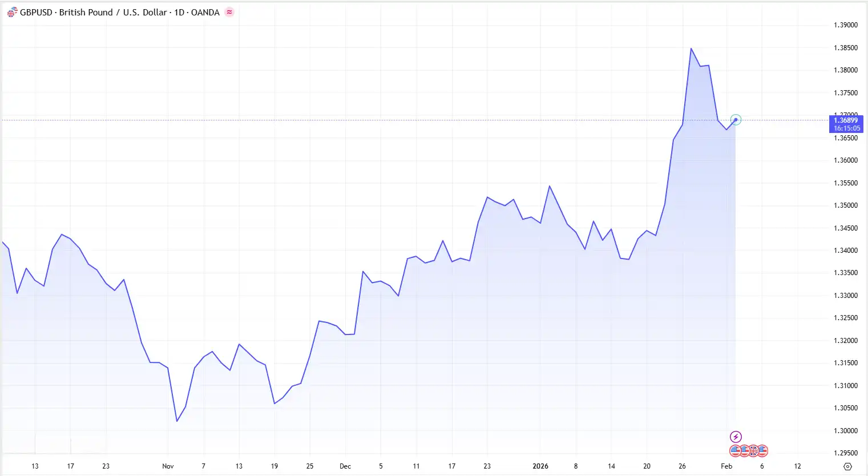Click the GBPUSD flag symbol logo

pyautogui.click(x=11, y=11)
